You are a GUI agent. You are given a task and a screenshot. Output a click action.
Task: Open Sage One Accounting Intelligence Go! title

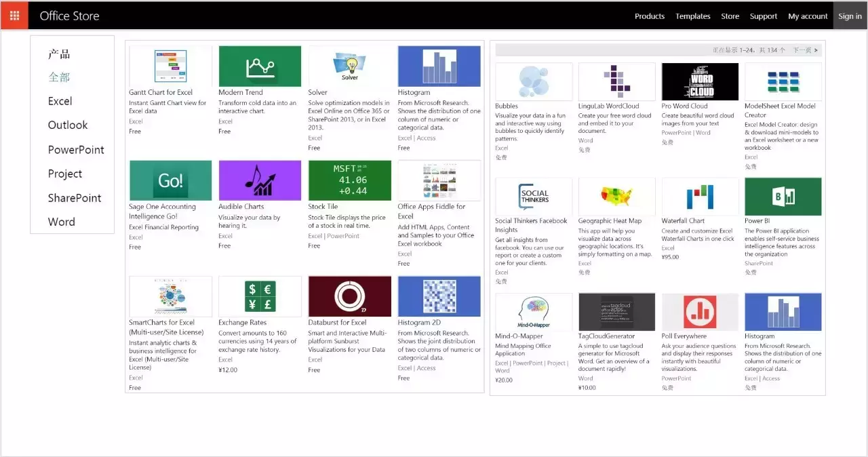point(163,212)
